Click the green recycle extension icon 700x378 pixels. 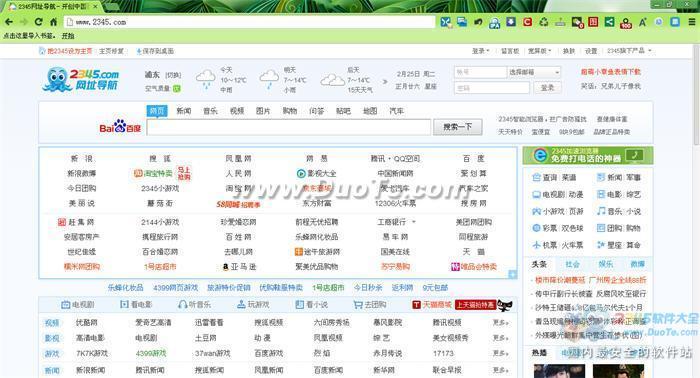click(x=544, y=22)
